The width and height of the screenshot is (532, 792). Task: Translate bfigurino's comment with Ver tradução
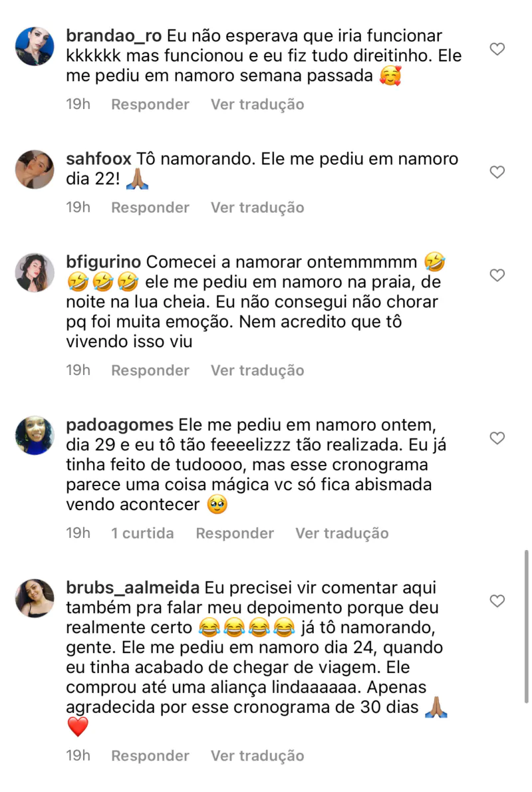tap(257, 370)
